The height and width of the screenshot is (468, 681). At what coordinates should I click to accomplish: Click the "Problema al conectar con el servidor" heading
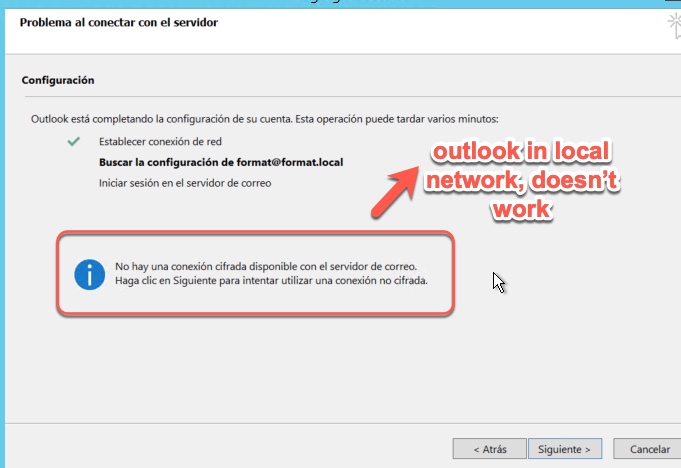[119, 23]
